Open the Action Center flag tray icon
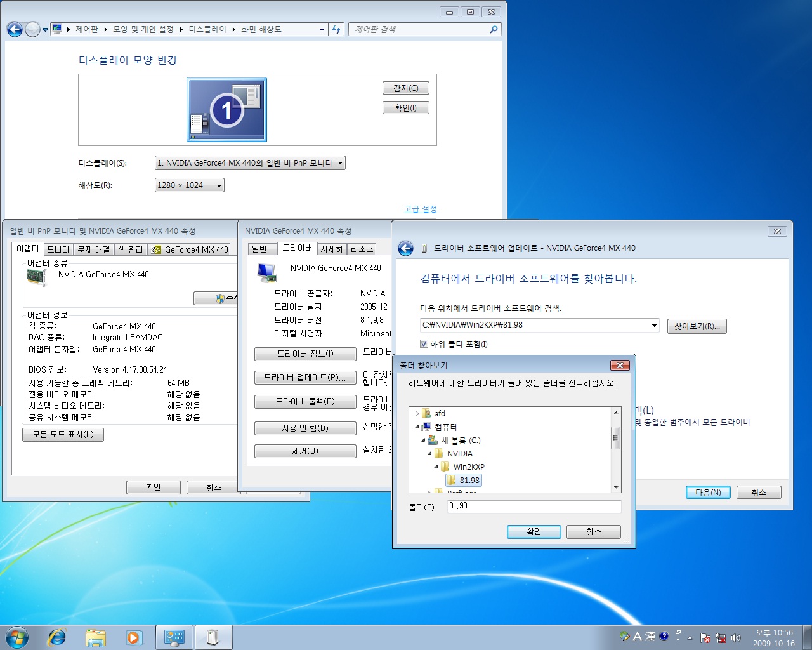Screen dimensions: 812x650 click(705, 638)
